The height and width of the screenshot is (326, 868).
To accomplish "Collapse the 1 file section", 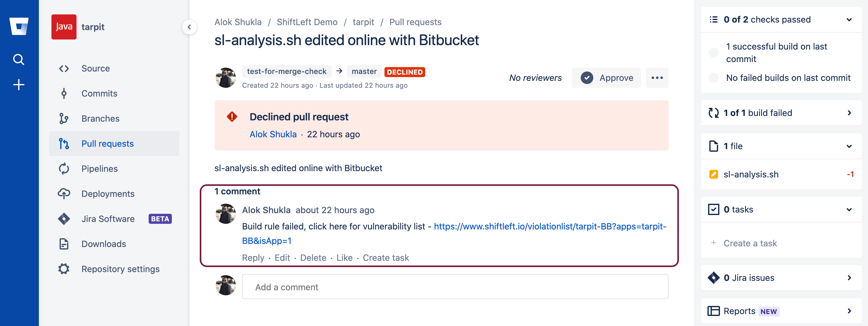I will [x=849, y=146].
